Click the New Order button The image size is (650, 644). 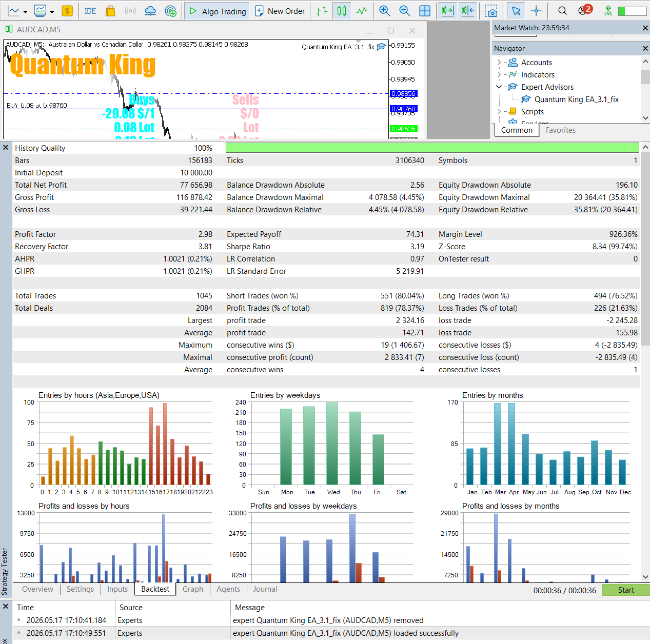(280, 11)
